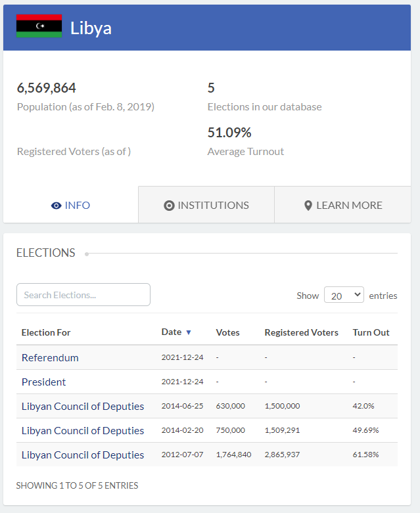Click the map pin icon beside LEARN MORE
Image resolution: width=420 pixels, height=513 pixels.
[308, 206]
